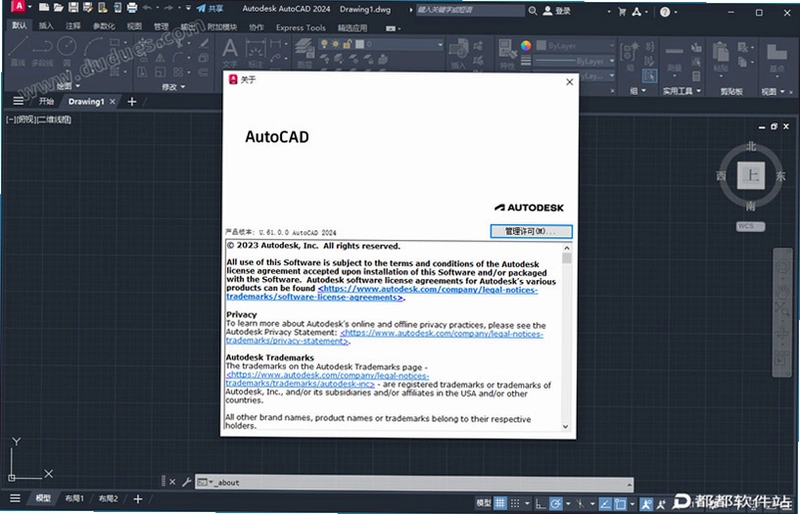Toggle the layer on/off lightbulb icon

coord(324,44)
